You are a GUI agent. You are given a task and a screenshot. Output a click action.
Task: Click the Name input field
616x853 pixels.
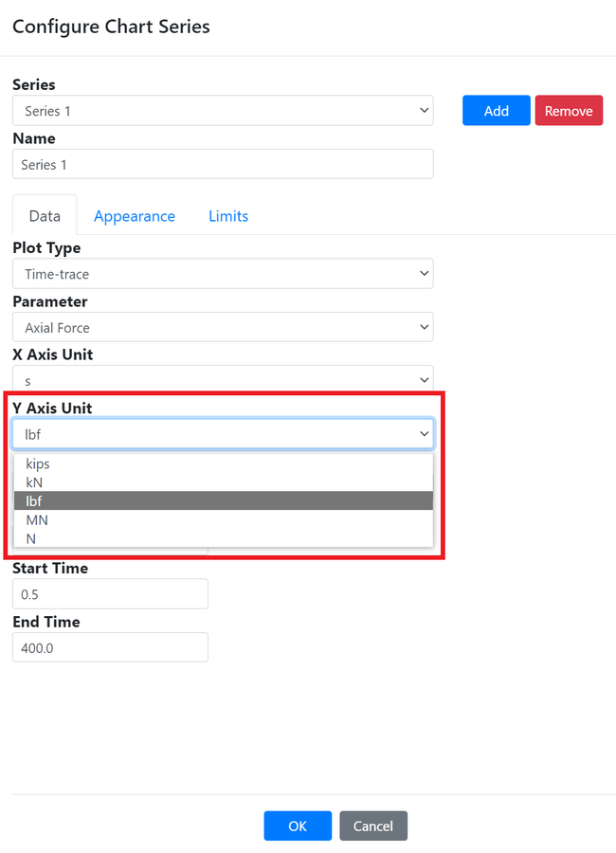223,164
